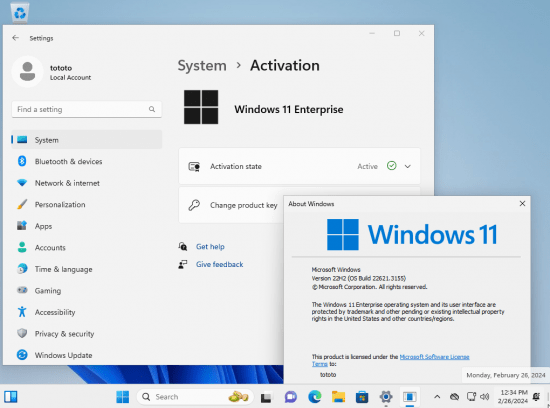Expand the Activation state chevron
550x408 pixels.
coord(408,166)
